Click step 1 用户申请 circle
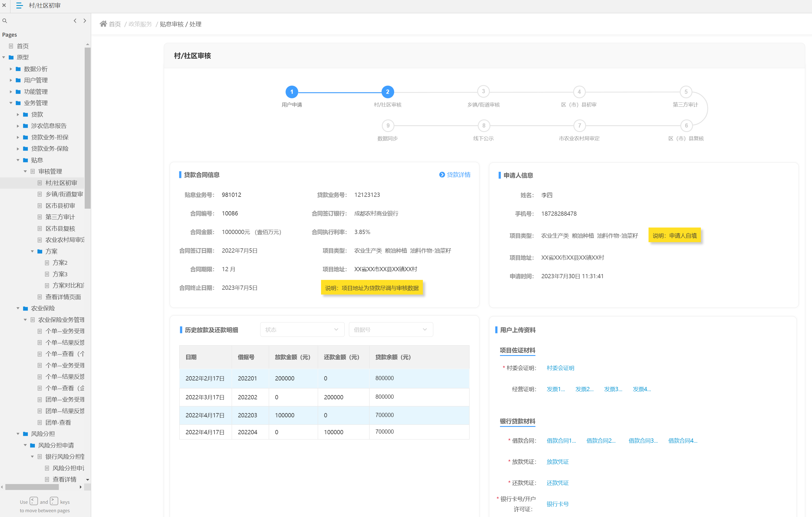812x517 pixels. (292, 92)
